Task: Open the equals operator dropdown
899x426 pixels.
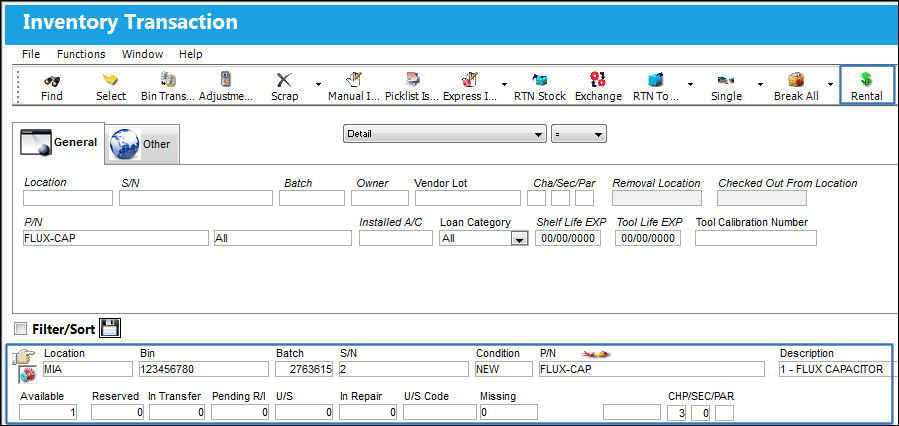Action: click(x=579, y=134)
